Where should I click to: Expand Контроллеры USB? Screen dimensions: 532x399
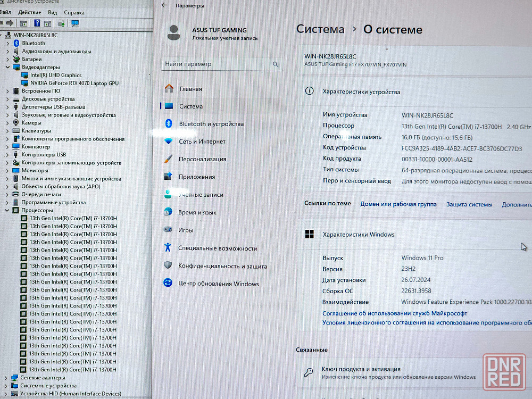7,155
